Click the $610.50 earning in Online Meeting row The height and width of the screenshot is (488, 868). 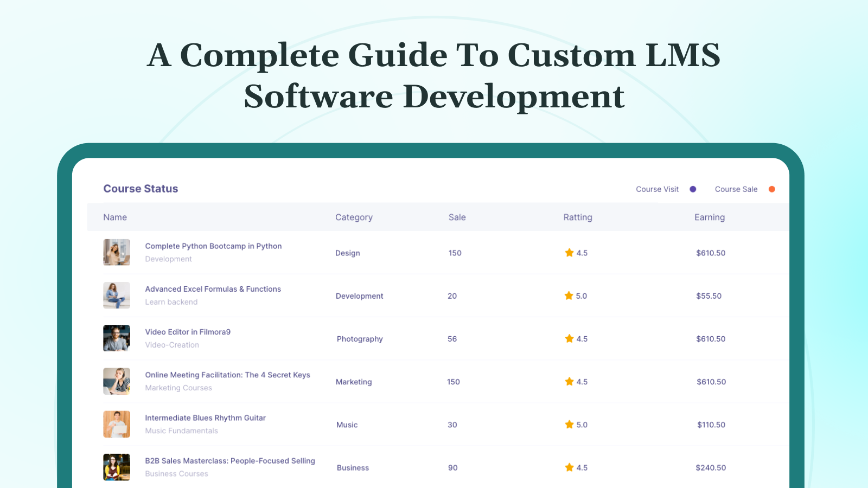coord(711,382)
